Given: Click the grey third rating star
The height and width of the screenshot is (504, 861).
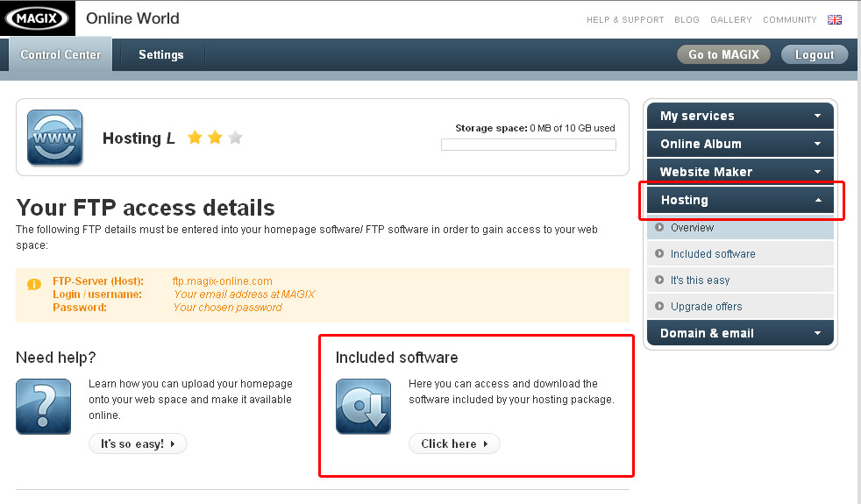Looking at the screenshot, I should [x=235, y=138].
